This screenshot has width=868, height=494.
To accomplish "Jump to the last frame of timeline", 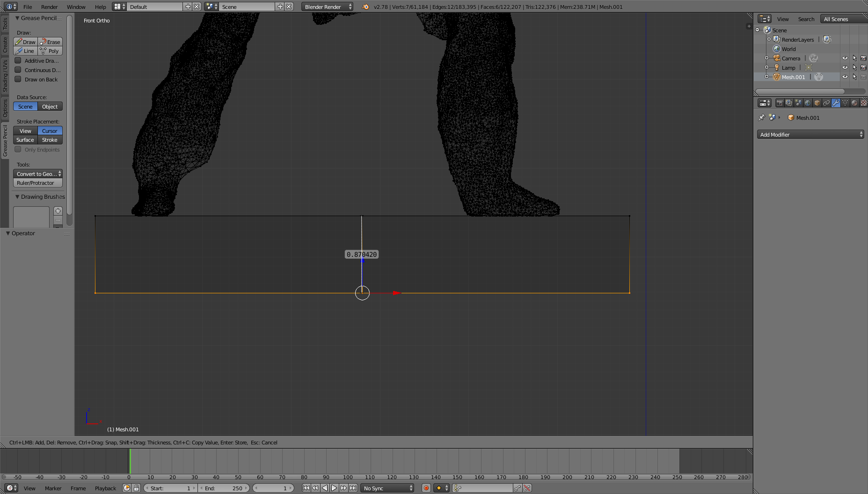I will pos(353,488).
